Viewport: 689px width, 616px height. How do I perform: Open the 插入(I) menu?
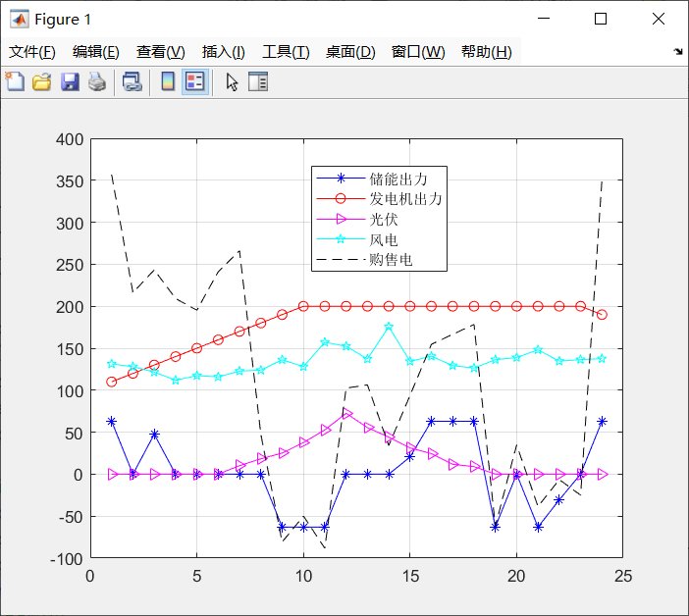[223, 52]
